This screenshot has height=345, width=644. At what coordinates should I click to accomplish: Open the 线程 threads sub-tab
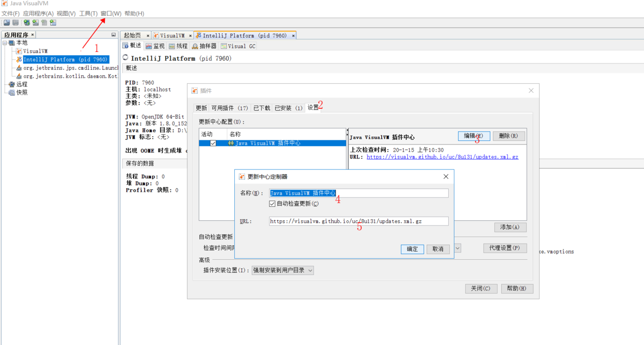pos(178,46)
